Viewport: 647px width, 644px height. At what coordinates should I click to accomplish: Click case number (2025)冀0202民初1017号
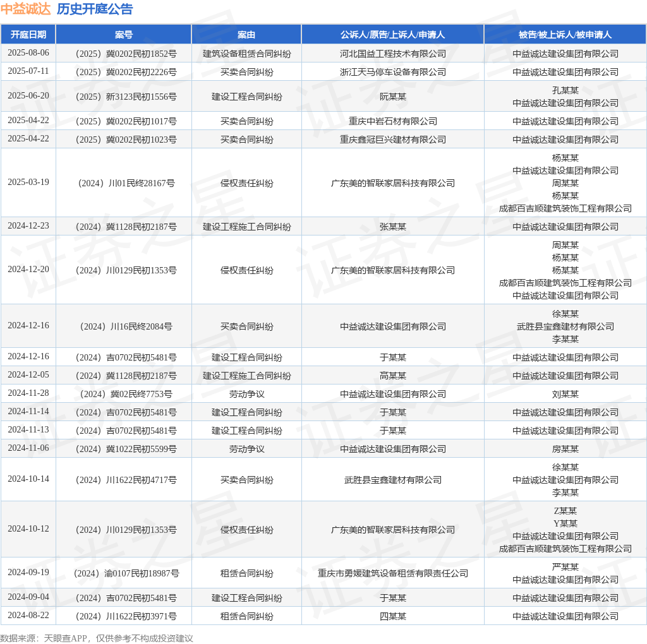pyautogui.click(x=126, y=121)
